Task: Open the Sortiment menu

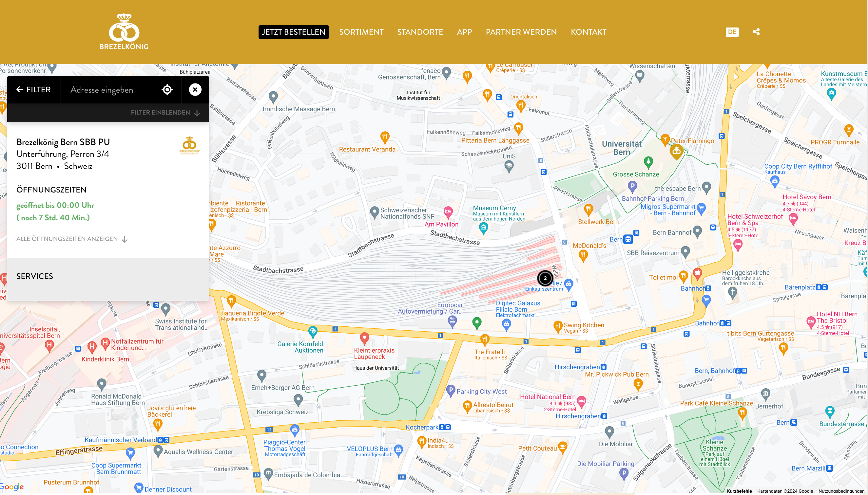Action: [x=361, y=32]
